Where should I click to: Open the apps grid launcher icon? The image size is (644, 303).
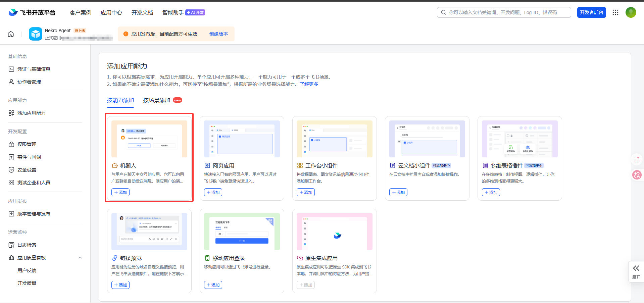point(615,12)
